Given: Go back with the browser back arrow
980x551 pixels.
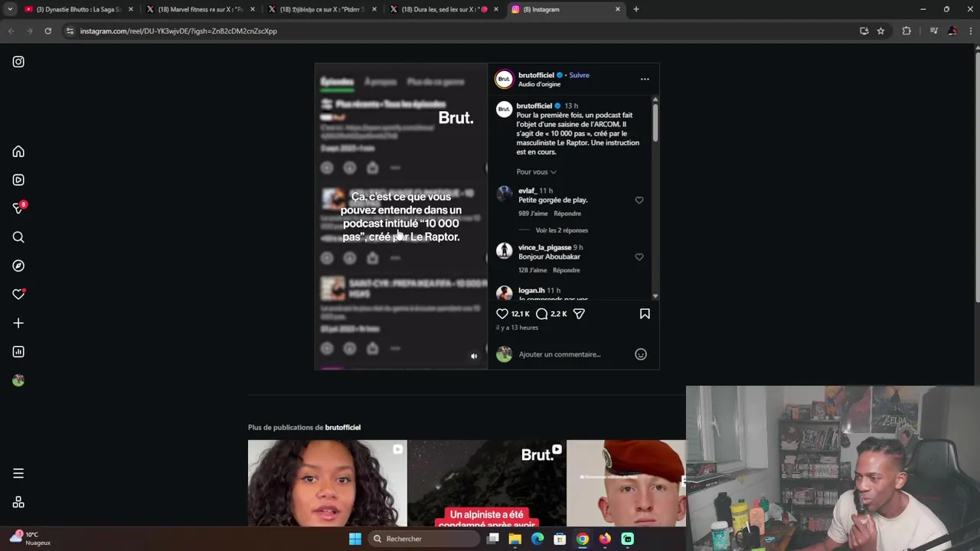Looking at the screenshot, I should 11,31.
